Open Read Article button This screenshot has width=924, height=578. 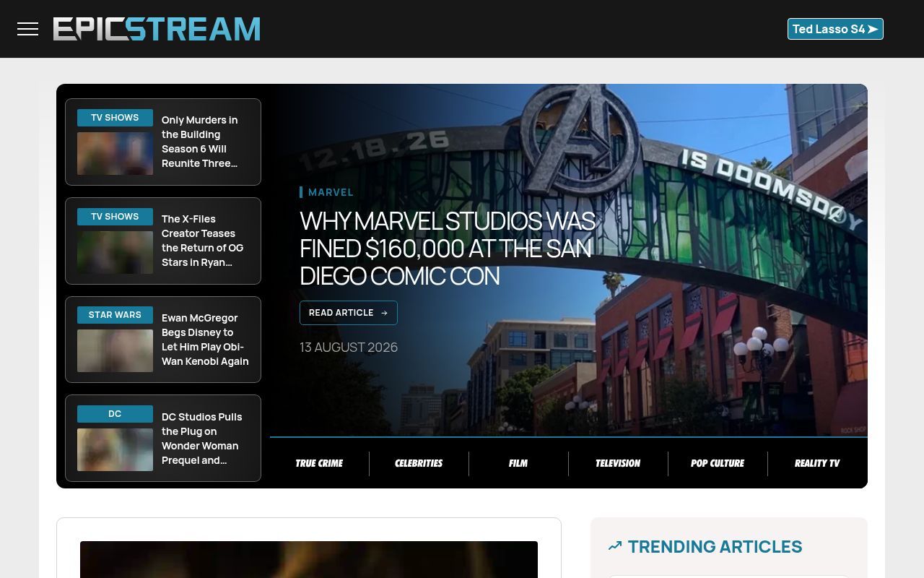point(349,313)
